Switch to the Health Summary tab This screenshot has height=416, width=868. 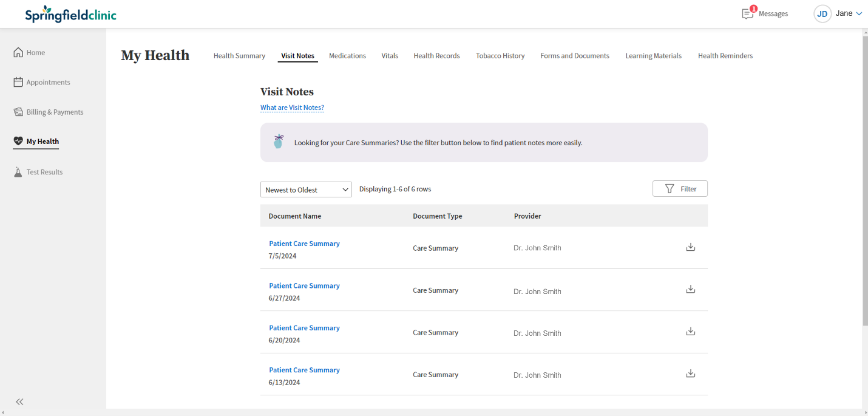(239, 56)
